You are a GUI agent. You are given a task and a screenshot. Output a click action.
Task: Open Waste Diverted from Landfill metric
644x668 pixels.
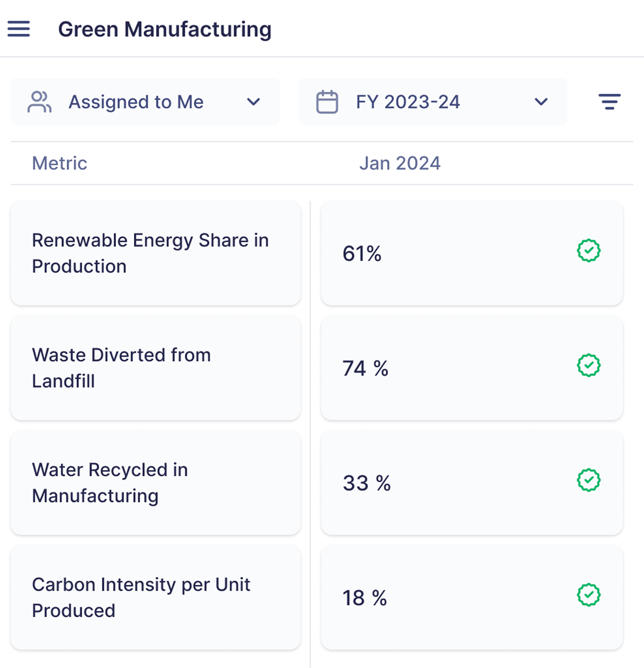coord(156,368)
